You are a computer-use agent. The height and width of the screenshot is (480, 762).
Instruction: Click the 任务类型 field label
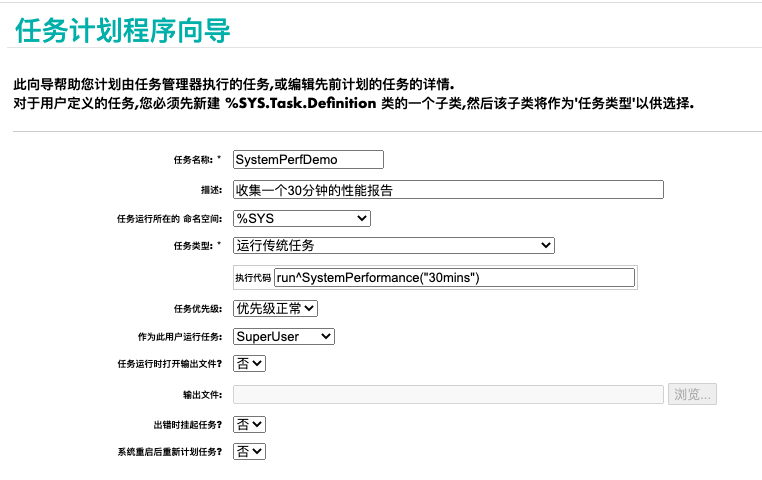[193, 246]
